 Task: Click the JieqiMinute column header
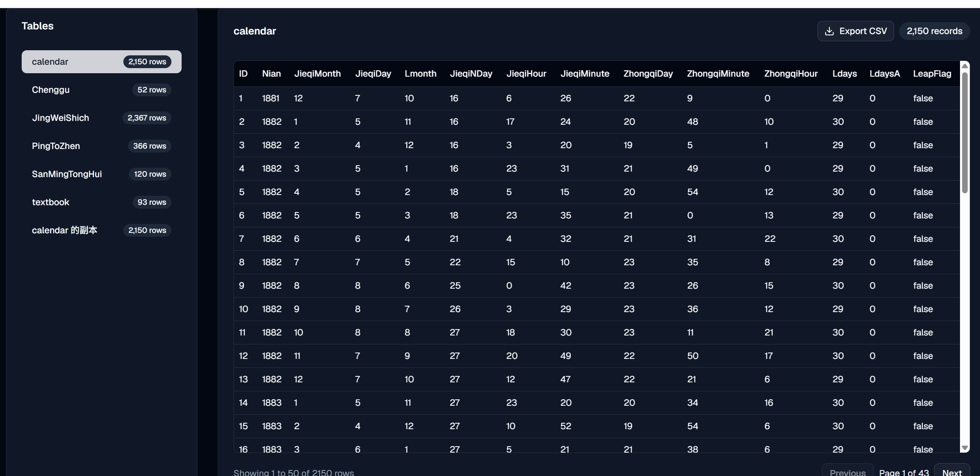585,74
